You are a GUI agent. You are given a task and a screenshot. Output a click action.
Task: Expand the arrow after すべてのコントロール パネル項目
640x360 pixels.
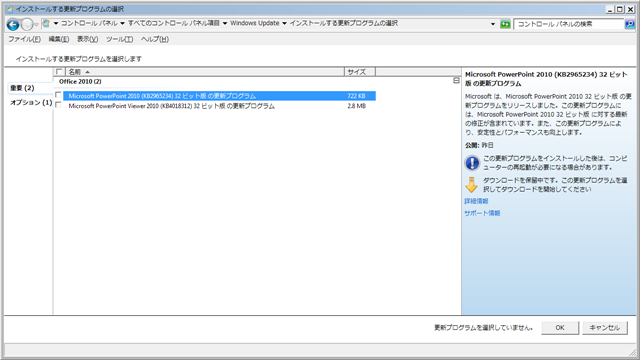(224, 24)
